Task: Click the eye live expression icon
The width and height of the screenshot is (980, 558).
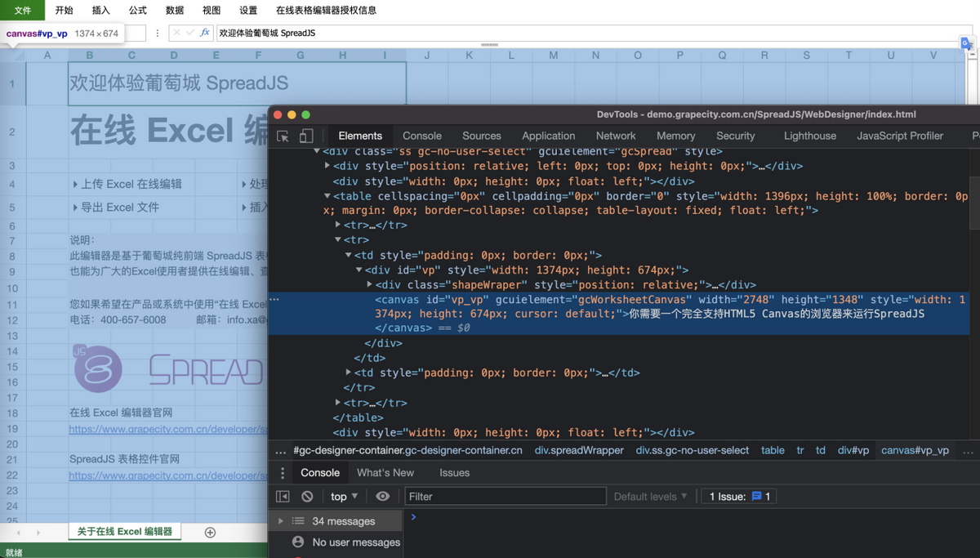Action: click(382, 497)
